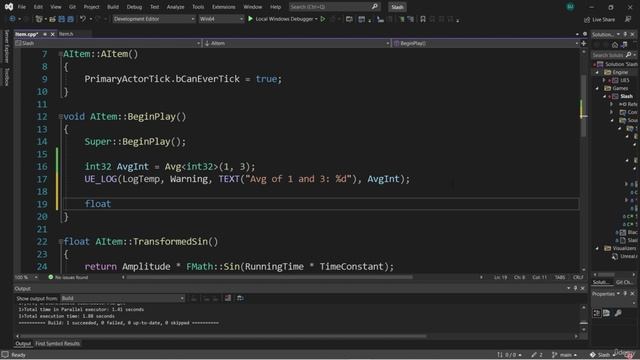Open the Development Editor configuration dropdown
The image size is (640, 360).
point(154,19)
